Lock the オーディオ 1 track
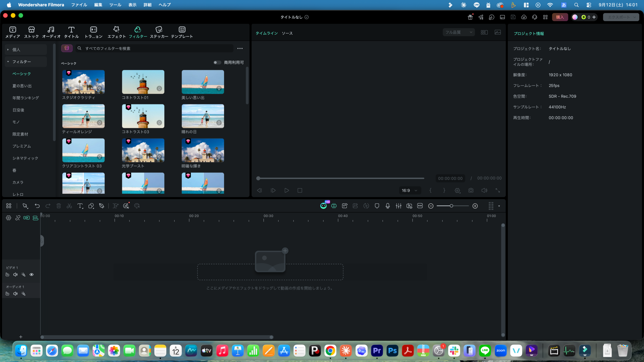644x362 pixels. (7, 294)
